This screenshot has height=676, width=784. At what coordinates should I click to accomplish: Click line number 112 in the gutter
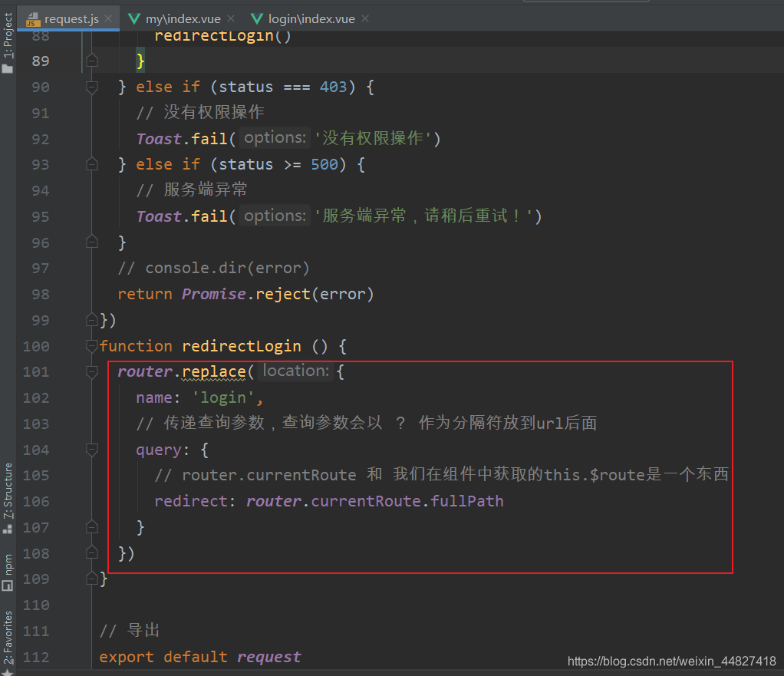[36, 657]
